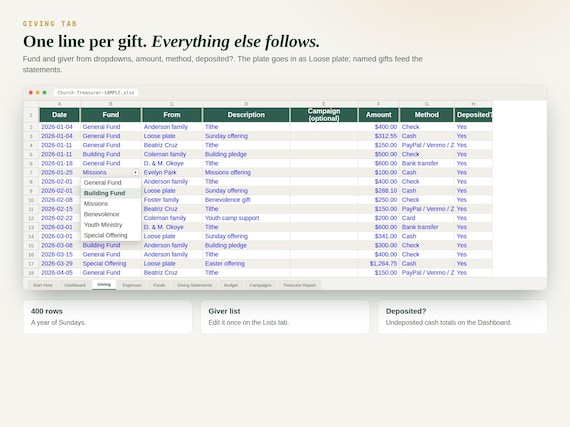This screenshot has height=427, width=570.
Task: Click the Easter offering description cell
Action: 246,264
